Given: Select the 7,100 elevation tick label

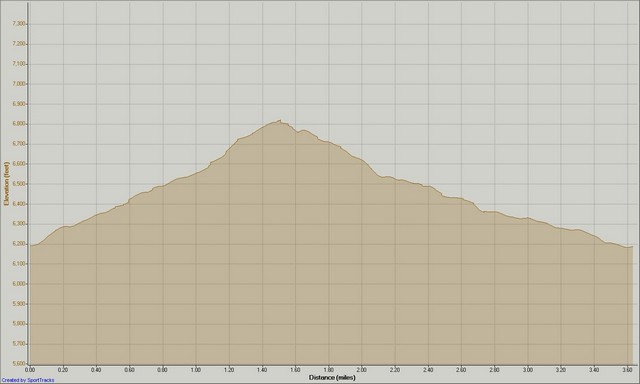Looking at the screenshot, I should (x=19, y=64).
